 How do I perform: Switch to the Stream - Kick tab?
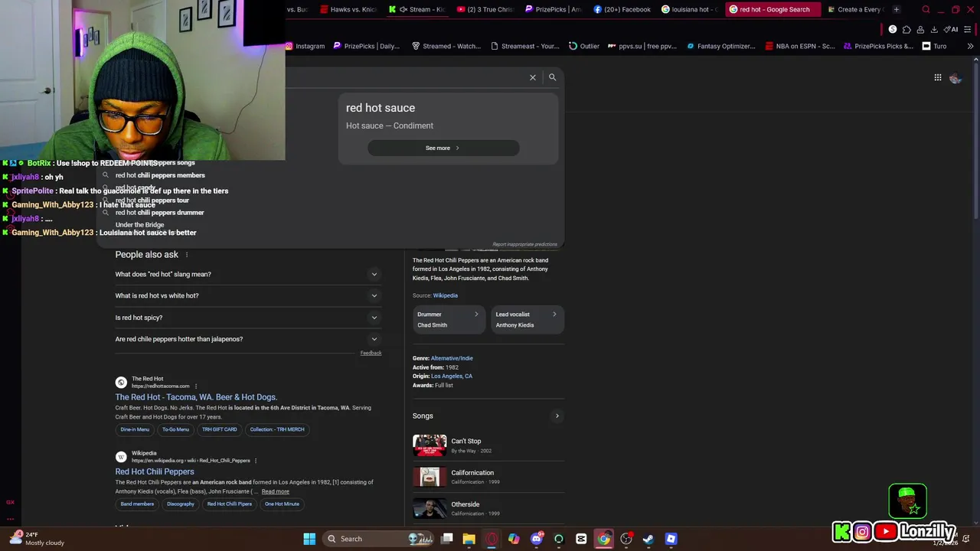416,9
